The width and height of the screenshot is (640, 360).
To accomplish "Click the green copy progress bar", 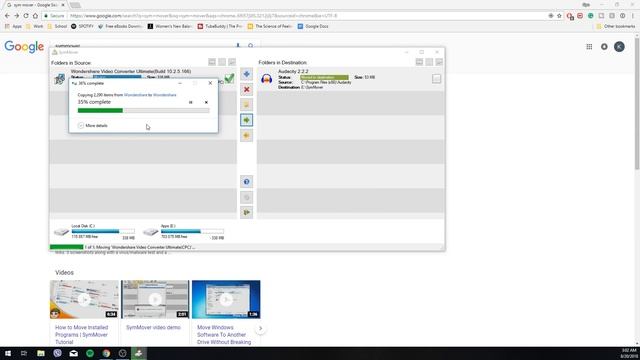I will (x=143, y=111).
